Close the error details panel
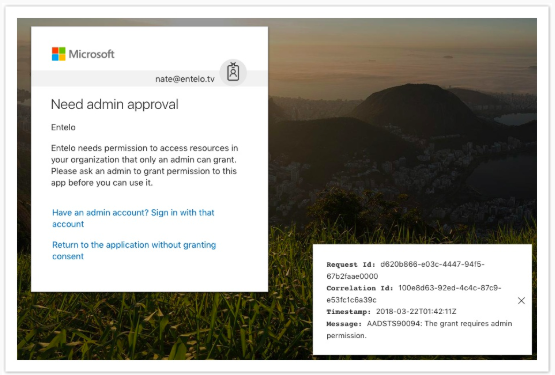The image size is (555, 375). [521, 301]
